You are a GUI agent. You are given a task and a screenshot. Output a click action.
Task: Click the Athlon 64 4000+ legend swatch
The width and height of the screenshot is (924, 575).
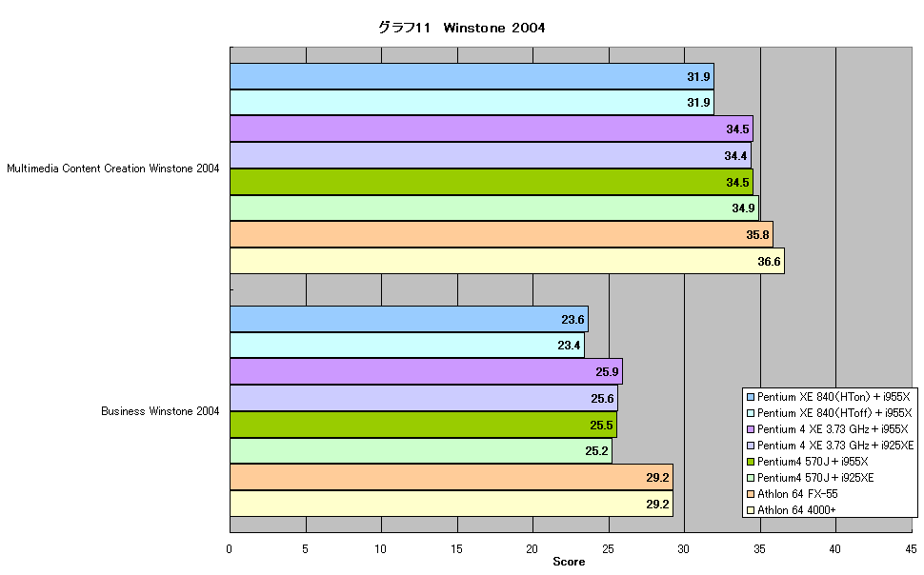[751, 510]
